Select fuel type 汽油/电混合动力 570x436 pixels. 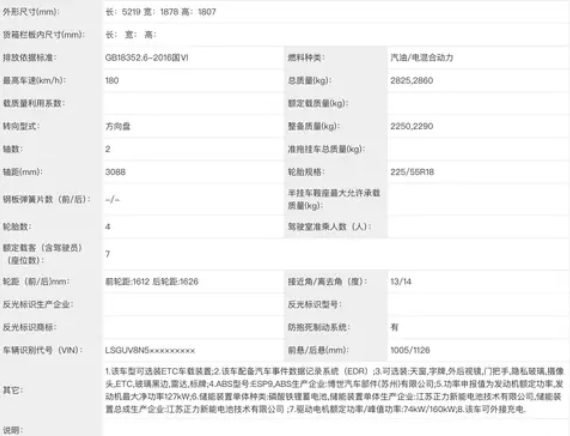pyautogui.click(x=422, y=57)
